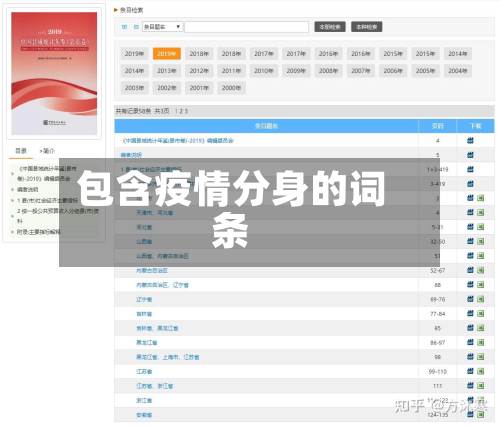Image resolution: width=500 pixels, height=426 pixels.
Task: Download the 编辑委员会 entry on page 4
Action: tap(470, 141)
